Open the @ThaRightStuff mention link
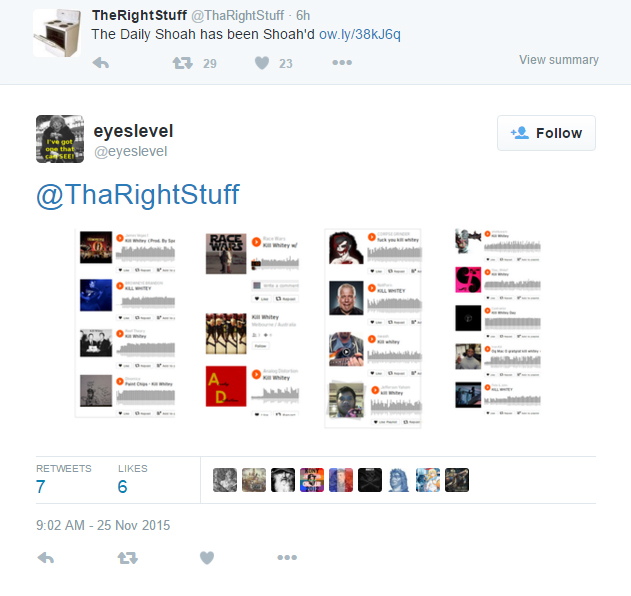 pos(138,195)
